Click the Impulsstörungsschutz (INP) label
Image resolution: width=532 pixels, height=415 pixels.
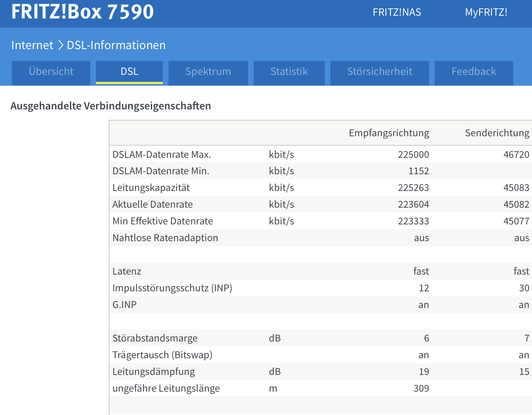point(172,288)
